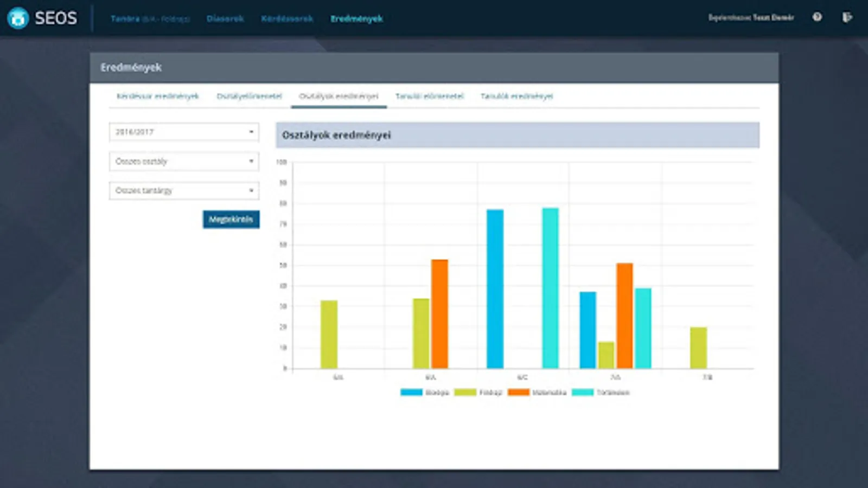The height and width of the screenshot is (488, 868).
Task: Click the SEOS logo icon
Action: 18,18
